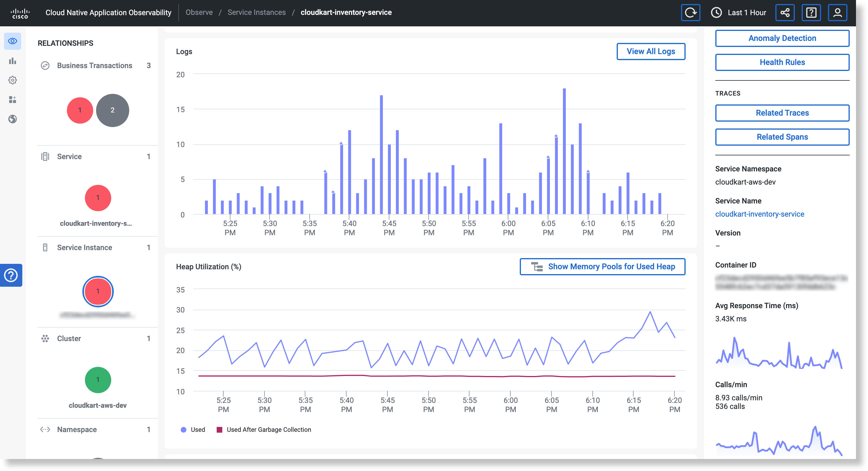Open the share icon button

coord(785,13)
